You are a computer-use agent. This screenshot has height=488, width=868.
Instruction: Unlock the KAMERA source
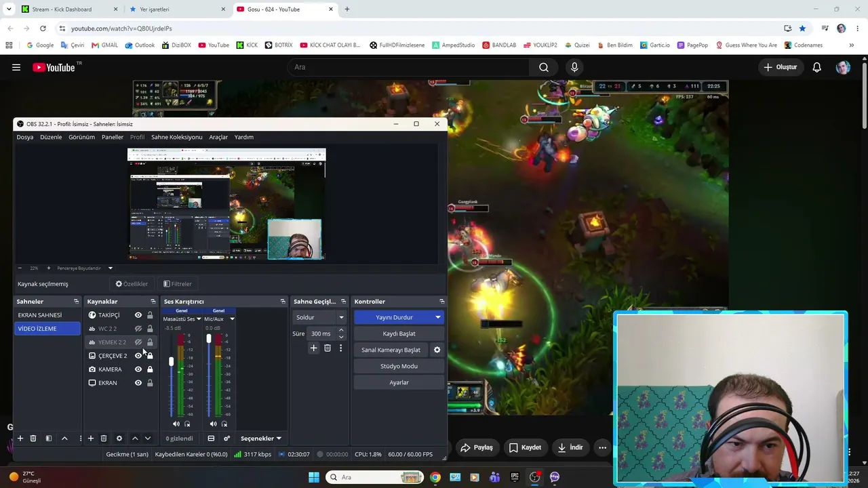click(150, 369)
